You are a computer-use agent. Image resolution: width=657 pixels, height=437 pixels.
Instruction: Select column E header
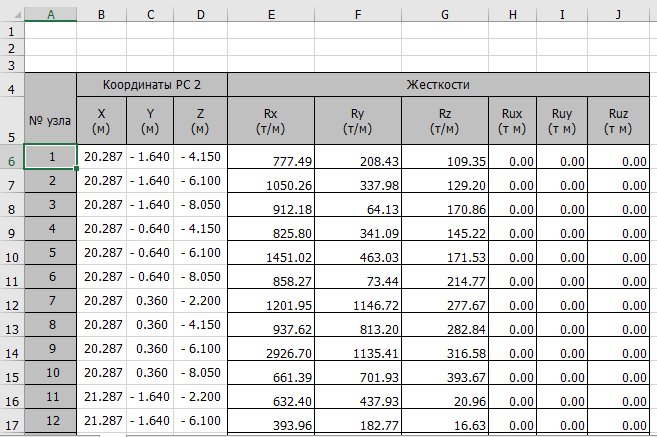coord(271,15)
